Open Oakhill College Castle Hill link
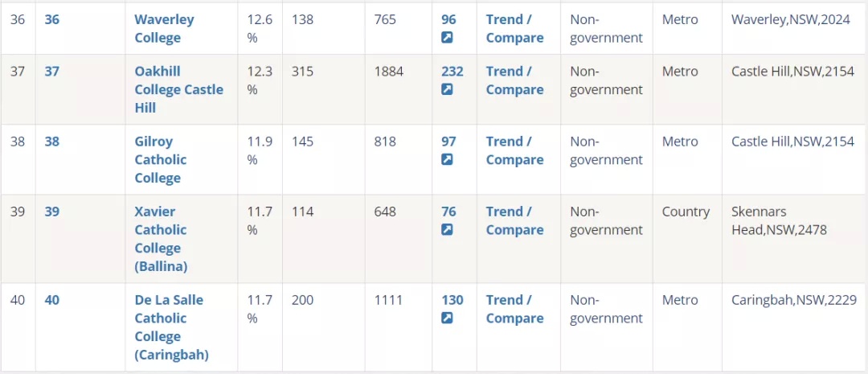868x374 pixels. click(178, 89)
